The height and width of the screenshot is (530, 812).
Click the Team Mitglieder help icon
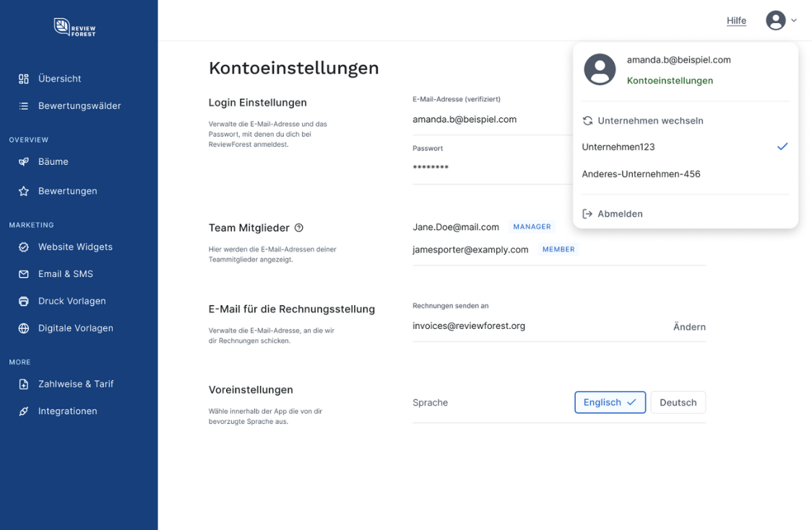299,228
